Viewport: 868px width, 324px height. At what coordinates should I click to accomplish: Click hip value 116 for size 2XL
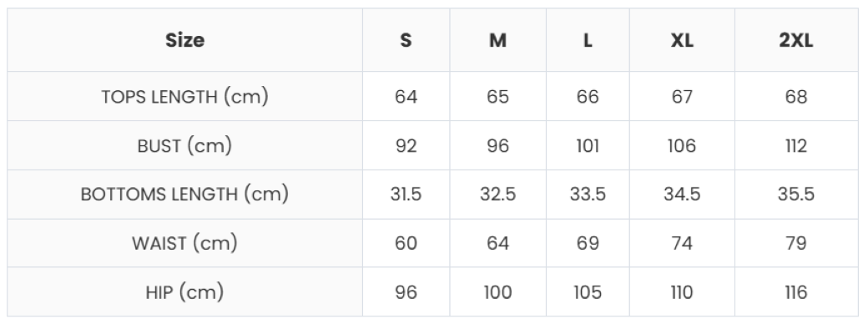(796, 292)
